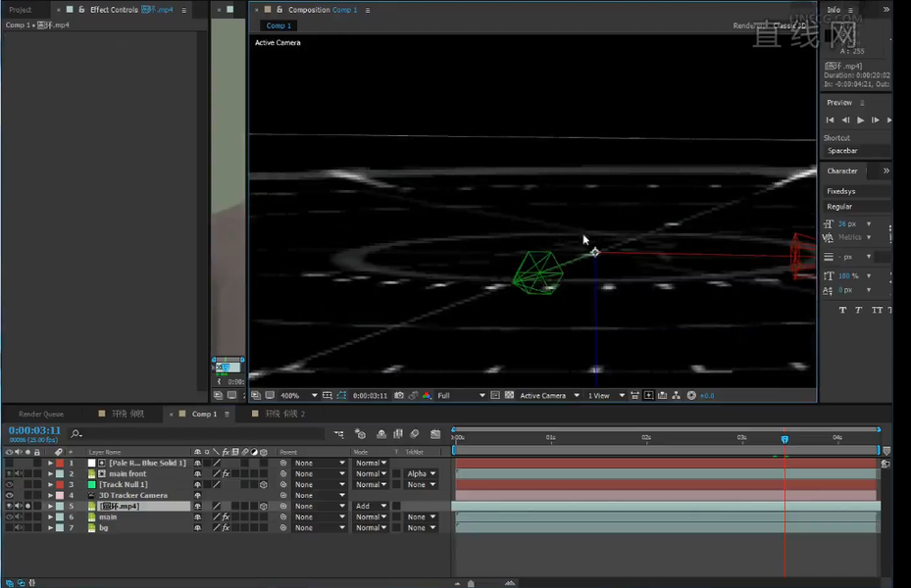The width and height of the screenshot is (911, 588).
Task: Click the fx switch on the bg layer
Action: [x=226, y=527]
